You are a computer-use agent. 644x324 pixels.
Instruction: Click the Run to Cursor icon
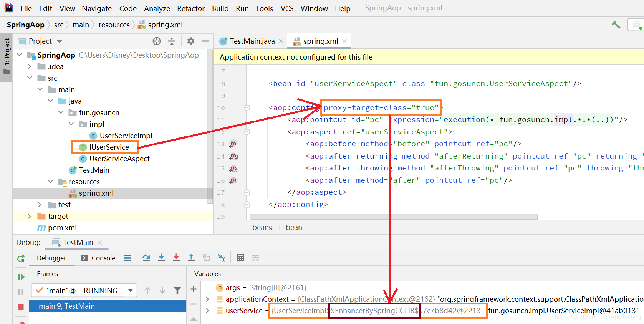click(222, 258)
